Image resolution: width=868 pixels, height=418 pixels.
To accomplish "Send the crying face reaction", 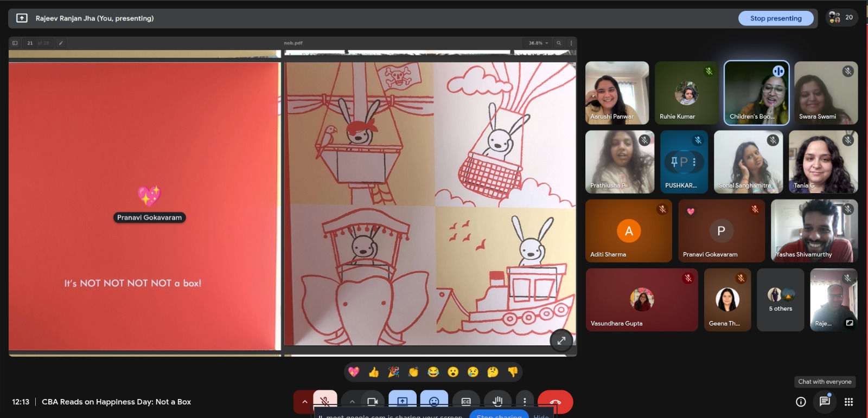I will point(473,372).
